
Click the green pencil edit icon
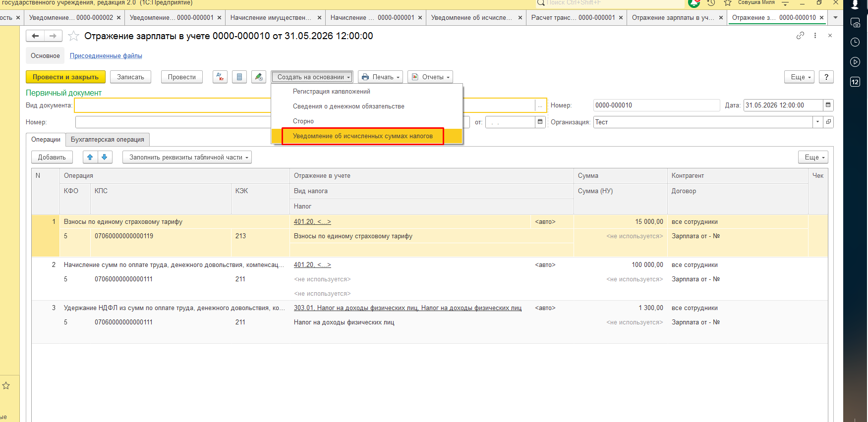pos(259,77)
